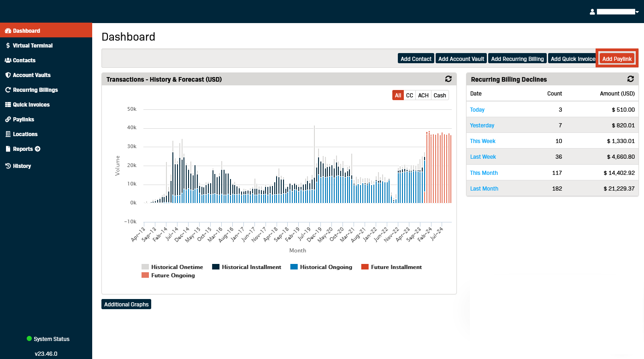Open Last Week declines link
Viewport: 644px width, 359px height.
pos(483,157)
